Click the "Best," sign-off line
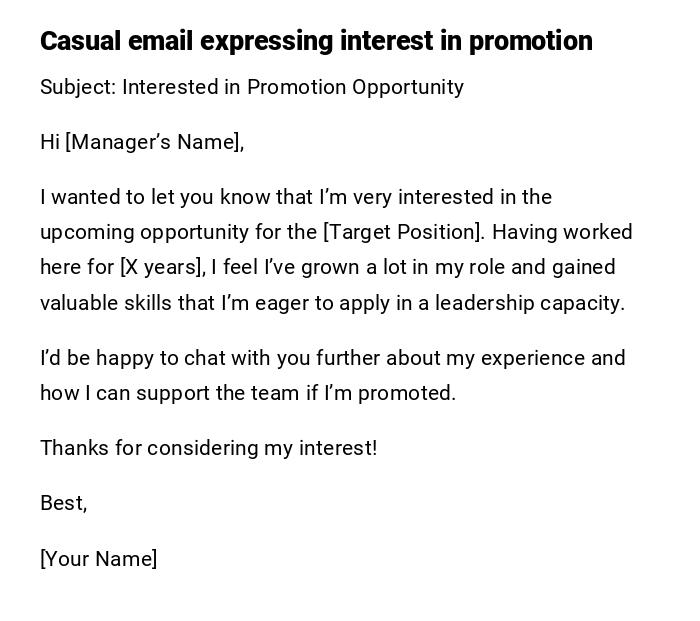Image resolution: width=700 pixels, height=621 pixels. 63,503
